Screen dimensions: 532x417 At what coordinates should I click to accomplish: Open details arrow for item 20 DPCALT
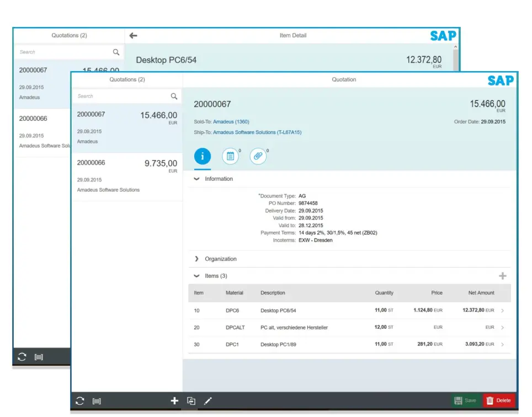(x=503, y=328)
